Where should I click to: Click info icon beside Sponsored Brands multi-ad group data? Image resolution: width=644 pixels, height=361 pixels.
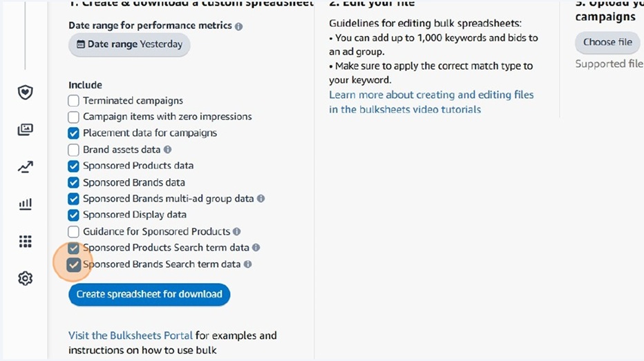point(261,199)
